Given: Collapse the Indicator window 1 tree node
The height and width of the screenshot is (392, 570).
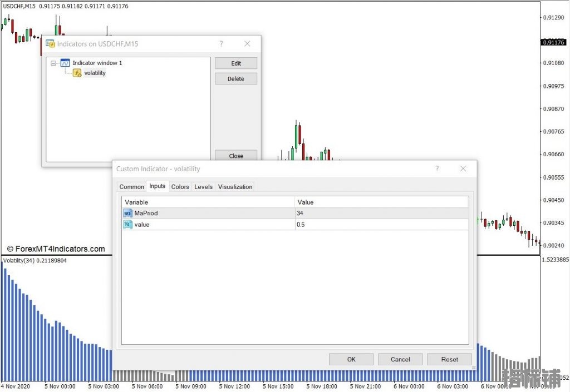Looking at the screenshot, I should click(53, 63).
